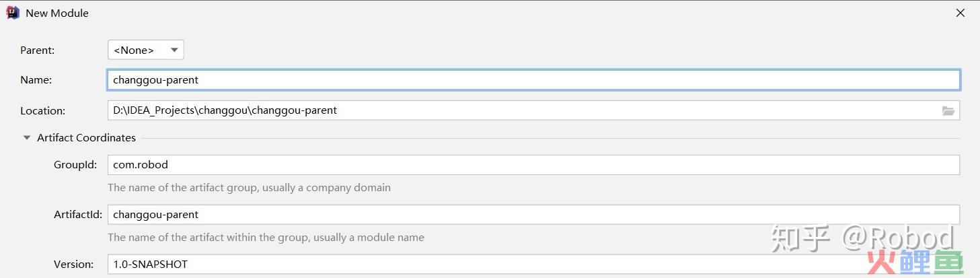This screenshot has height=278, width=980.
Task: Click the "ArtifactId:" label
Action: click(78, 215)
